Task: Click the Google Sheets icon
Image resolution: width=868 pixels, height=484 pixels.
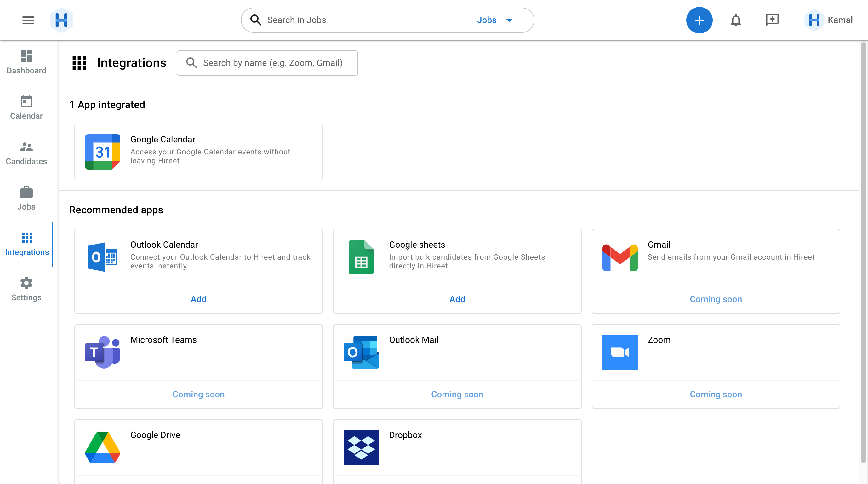Action: click(x=361, y=257)
